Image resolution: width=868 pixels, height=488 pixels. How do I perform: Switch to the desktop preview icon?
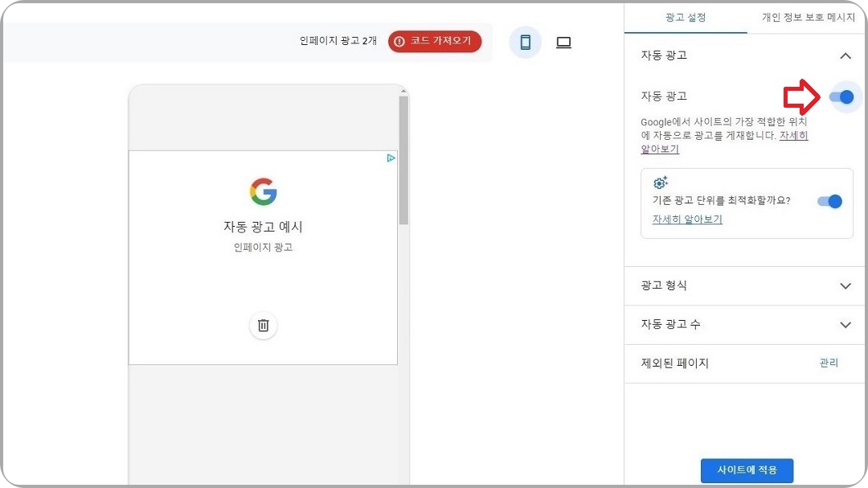pos(563,42)
